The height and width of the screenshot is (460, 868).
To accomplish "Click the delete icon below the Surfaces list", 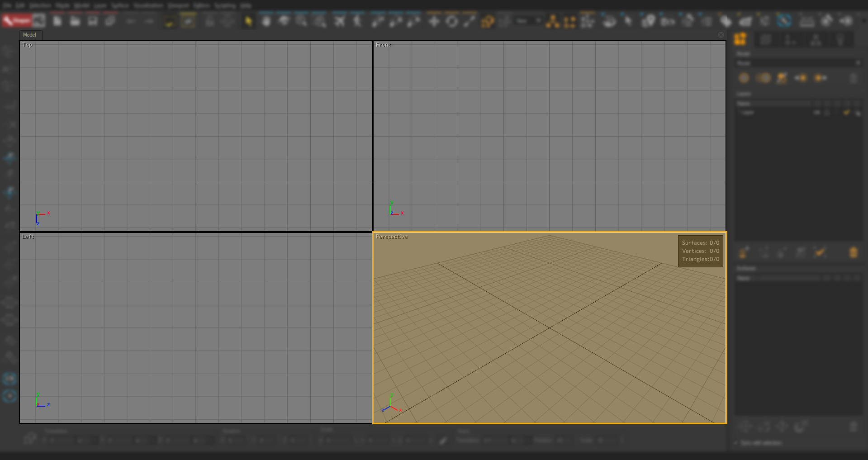I will point(853,252).
